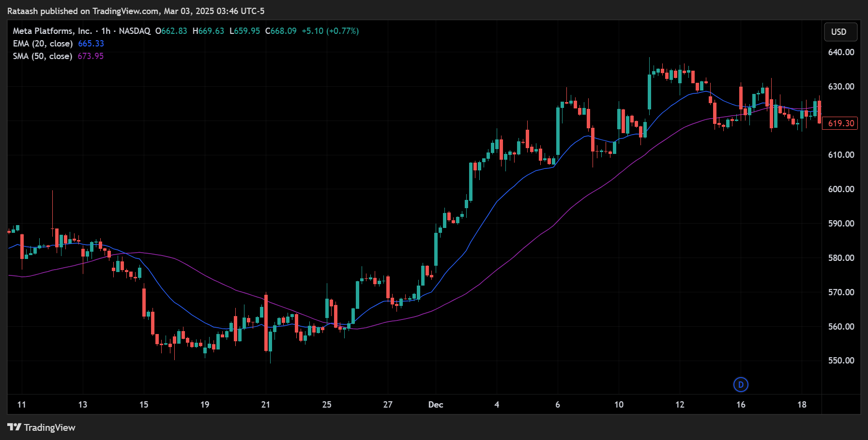Click the 550.00 price axis label
The image size is (868, 440).
coord(841,361)
